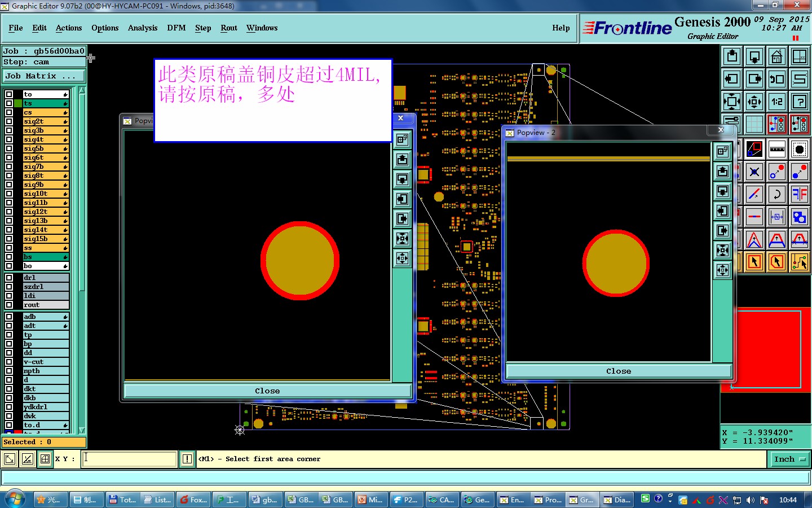The width and height of the screenshot is (812, 508).
Task: Click the pan up icon in Popview-2
Action: 723,171
